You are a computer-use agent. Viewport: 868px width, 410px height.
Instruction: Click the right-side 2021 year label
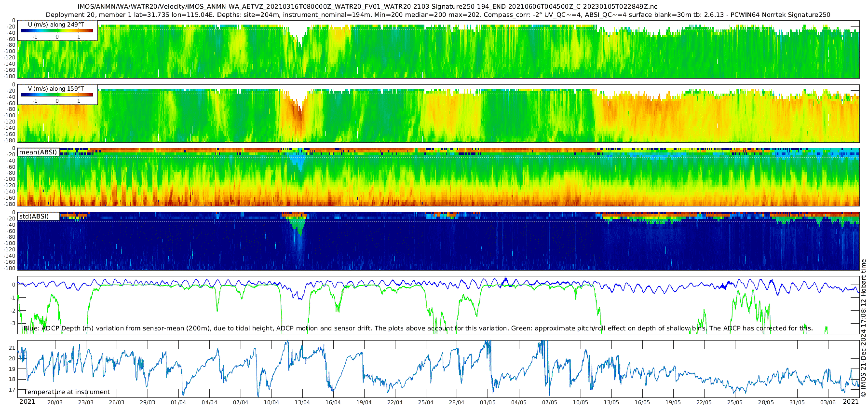click(x=851, y=402)
